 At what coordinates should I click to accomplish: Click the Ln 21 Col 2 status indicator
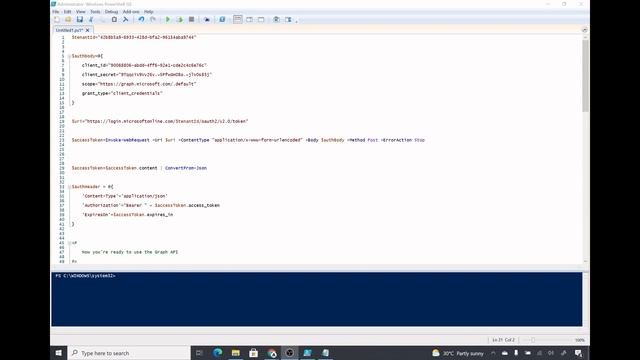503,340
